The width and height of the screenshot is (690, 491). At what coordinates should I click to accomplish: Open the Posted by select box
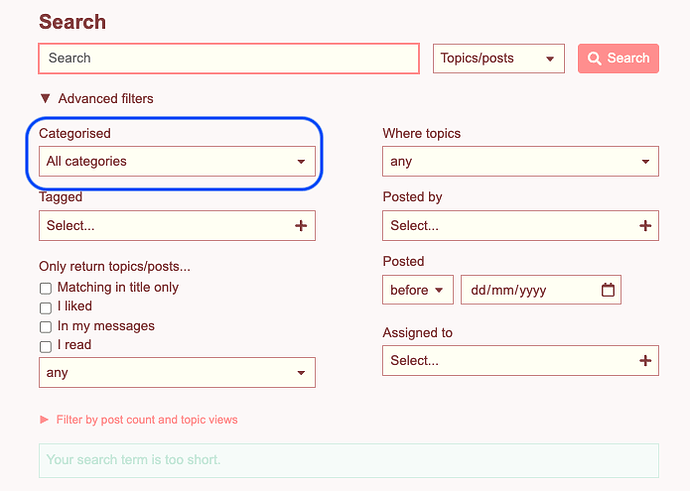coord(520,226)
